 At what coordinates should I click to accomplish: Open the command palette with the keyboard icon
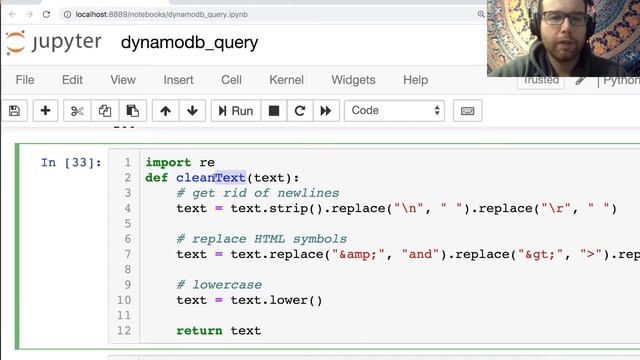tap(467, 111)
